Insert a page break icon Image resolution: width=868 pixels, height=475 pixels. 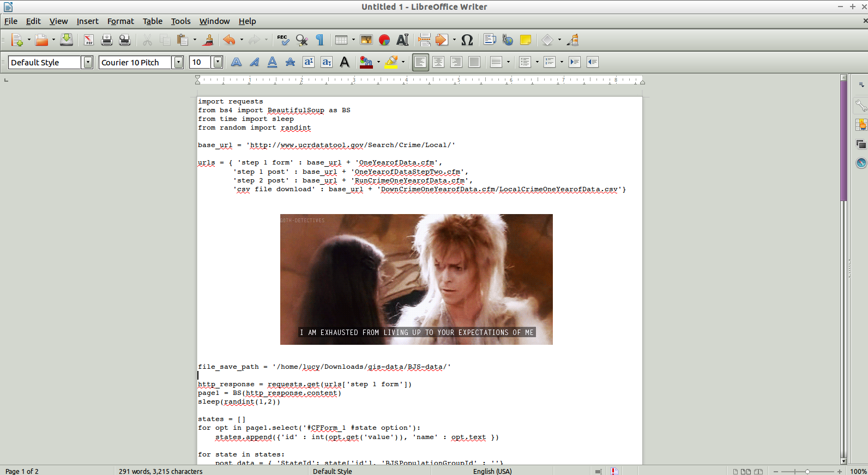424,40
